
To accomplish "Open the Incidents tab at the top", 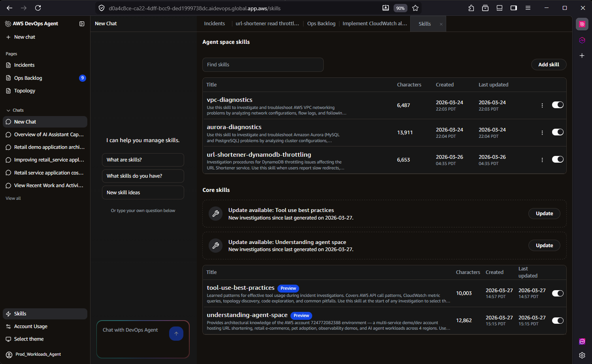I will pos(215,23).
